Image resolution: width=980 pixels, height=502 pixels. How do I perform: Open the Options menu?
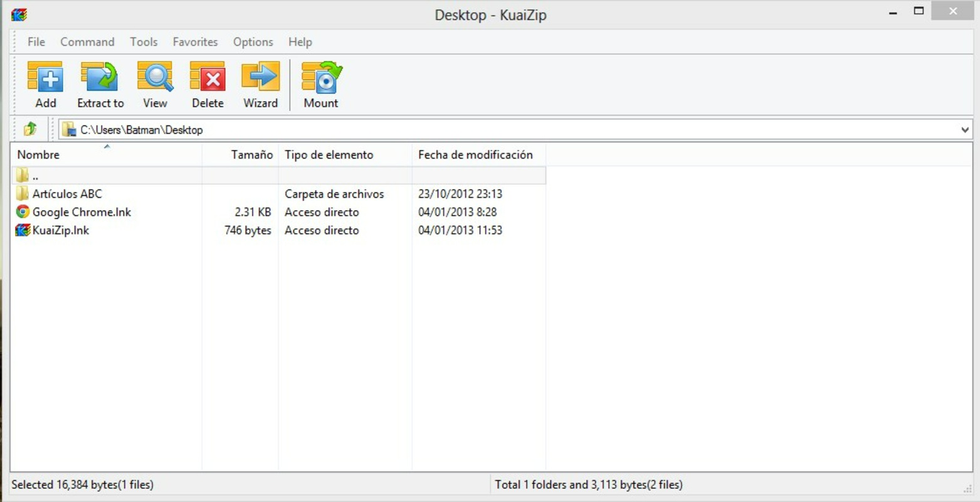coord(253,42)
